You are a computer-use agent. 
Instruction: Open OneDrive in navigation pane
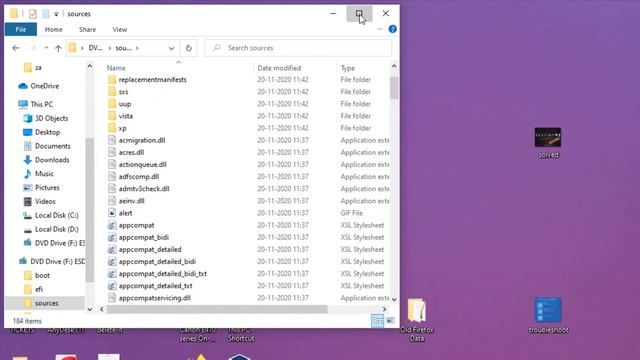[x=44, y=86]
